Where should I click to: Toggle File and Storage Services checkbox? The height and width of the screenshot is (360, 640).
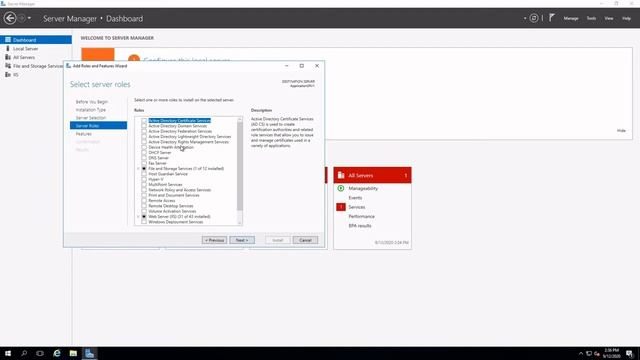click(x=144, y=169)
